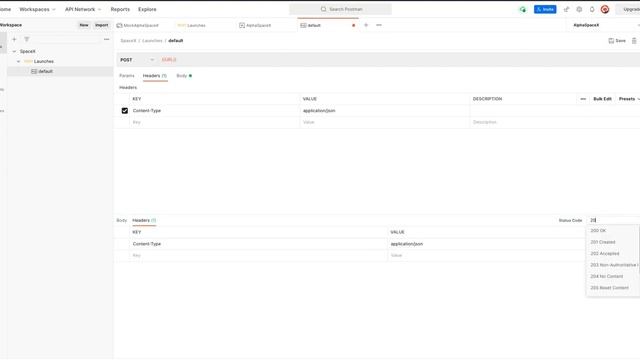
Task: Click SpaceX in the breadcrumb
Action: [x=128, y=41]
